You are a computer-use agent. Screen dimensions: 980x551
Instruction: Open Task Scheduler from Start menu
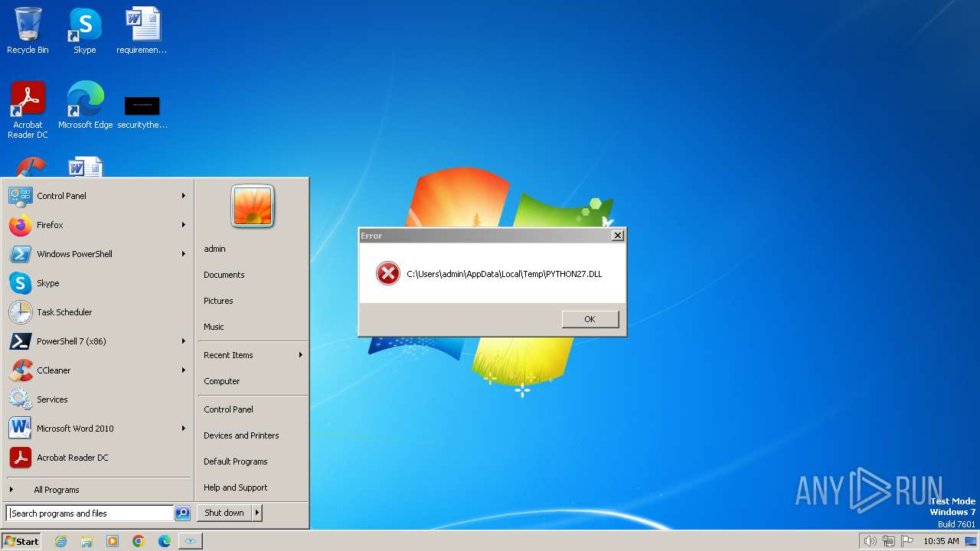(97, 312)
